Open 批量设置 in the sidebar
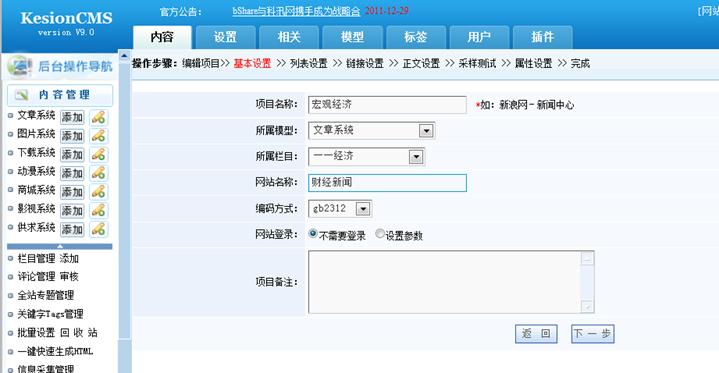The width and height of the screenshot is (719, 373). point(36,333)
